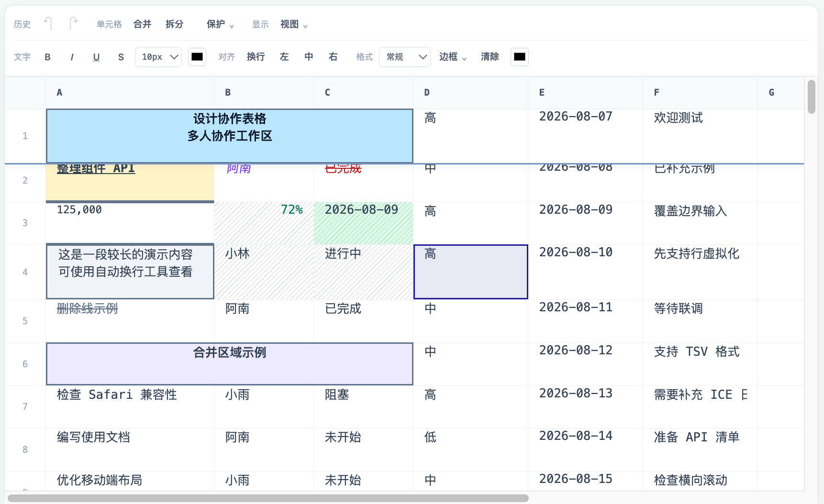Toggle italic text formatting
The width and height of the screenshot is (824, 504).
[72, 57]
